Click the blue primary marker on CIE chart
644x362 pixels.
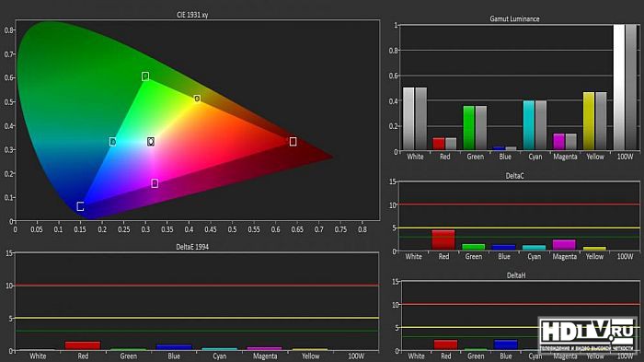click(x=81, y=206)
